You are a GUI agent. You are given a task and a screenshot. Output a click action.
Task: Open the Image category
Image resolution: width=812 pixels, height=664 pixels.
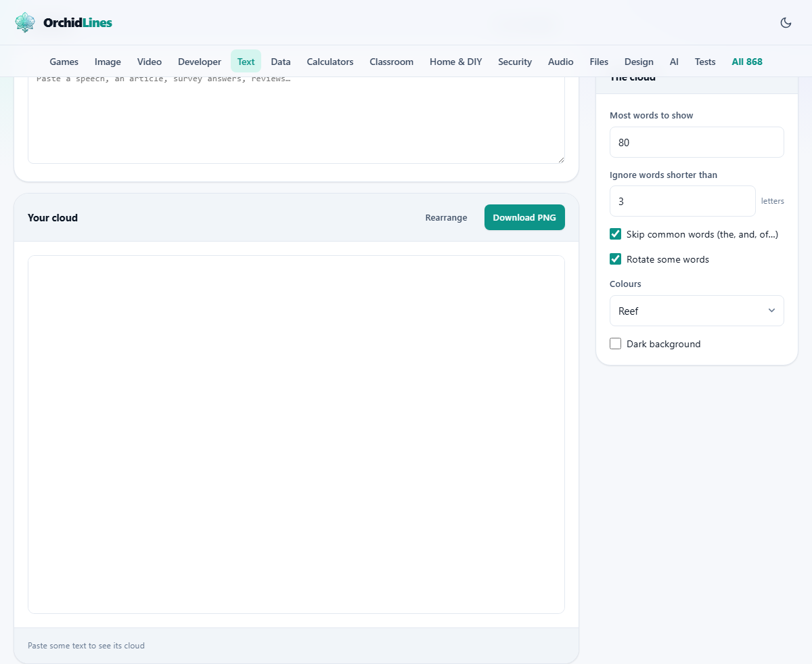coord(108,62)
